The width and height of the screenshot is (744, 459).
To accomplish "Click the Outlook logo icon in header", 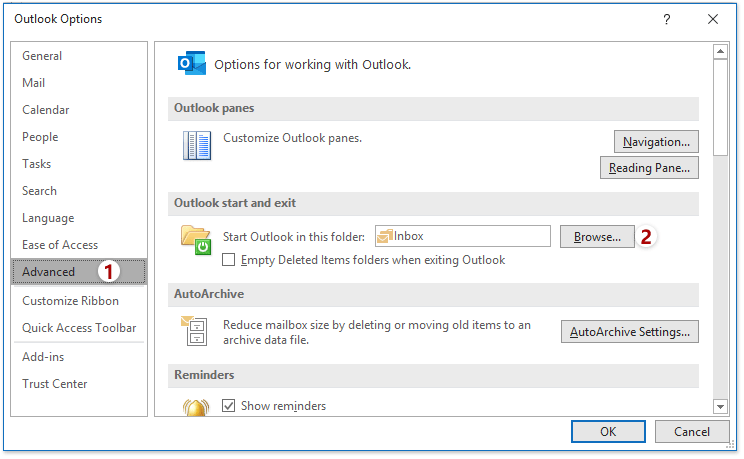I will [191, 64].
